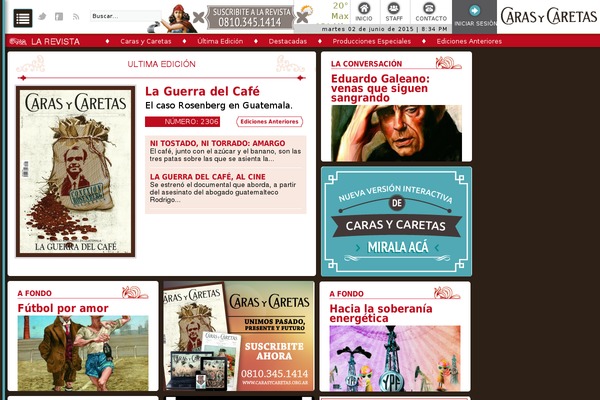Click the La Conversación section label
This screenshot has height=400, width=600.
tap(366, 64)
